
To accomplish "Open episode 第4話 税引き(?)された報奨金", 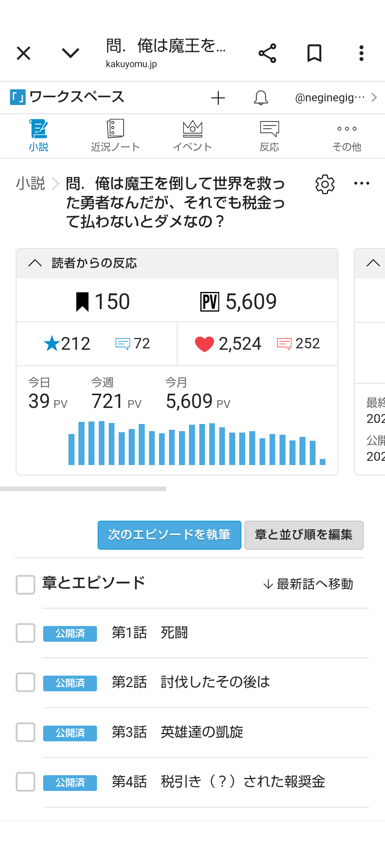I will [218, 782].
